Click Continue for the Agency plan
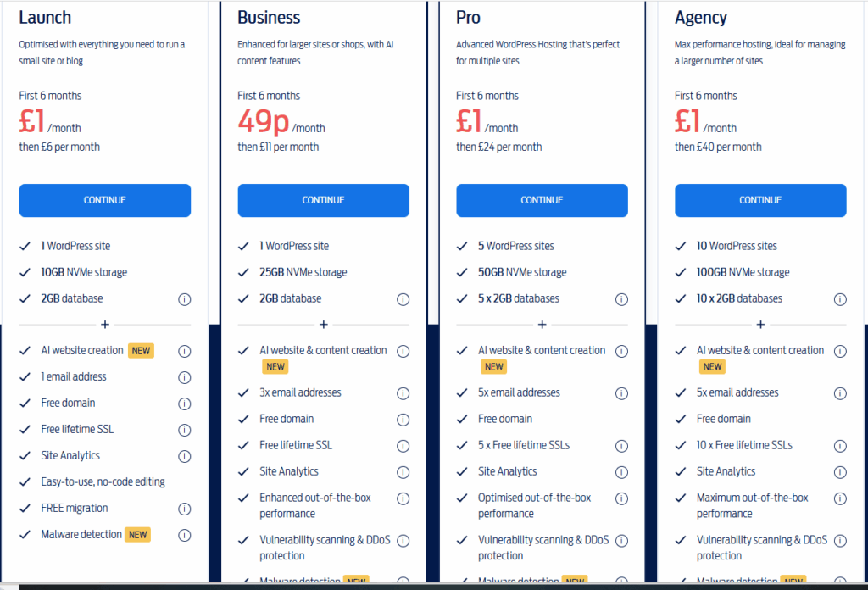 [760, 201]
